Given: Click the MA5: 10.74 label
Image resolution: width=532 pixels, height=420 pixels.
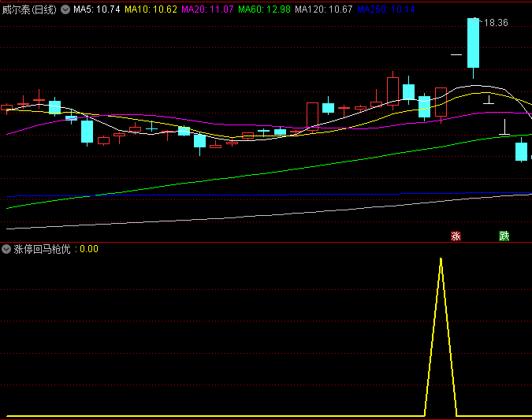Looking at the screenshot, I should 97,9.
